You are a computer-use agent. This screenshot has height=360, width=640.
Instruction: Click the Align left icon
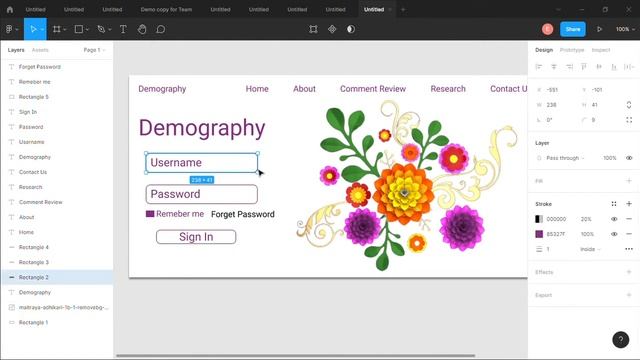tap(539, 67)
